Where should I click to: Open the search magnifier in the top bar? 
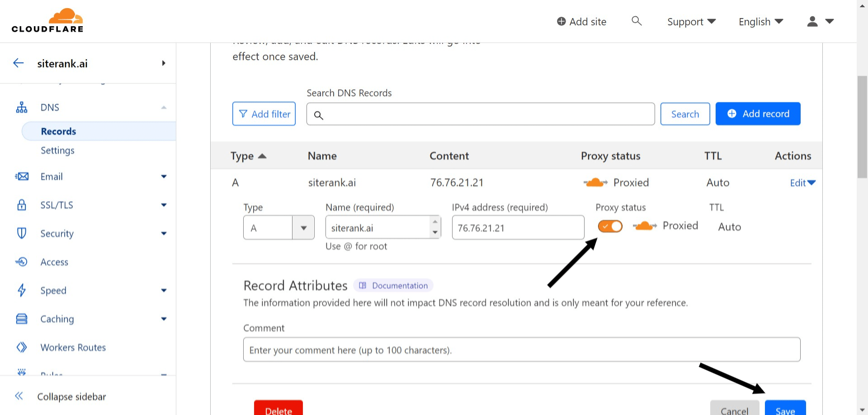[x=637, y=21]
